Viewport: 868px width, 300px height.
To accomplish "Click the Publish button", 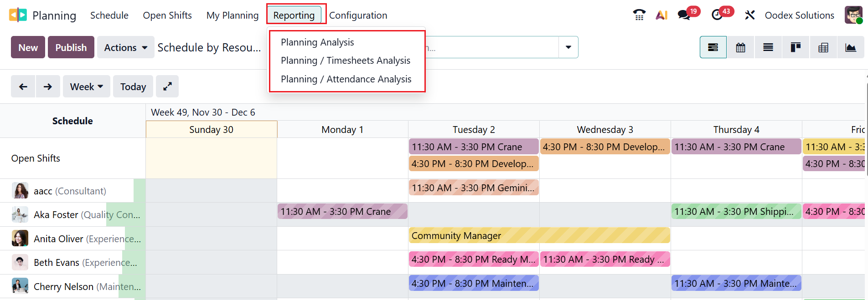I will click(x=71, y=47).
